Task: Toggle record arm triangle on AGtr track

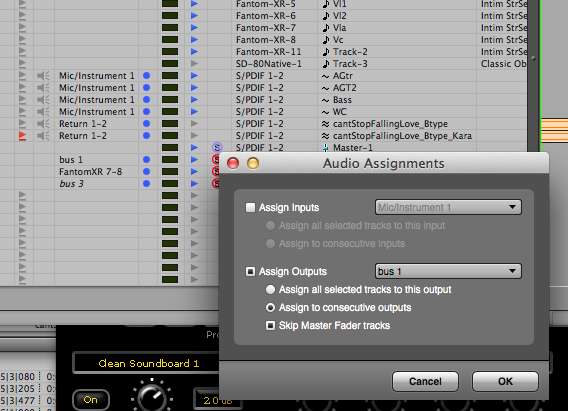Action: [22, 76]
